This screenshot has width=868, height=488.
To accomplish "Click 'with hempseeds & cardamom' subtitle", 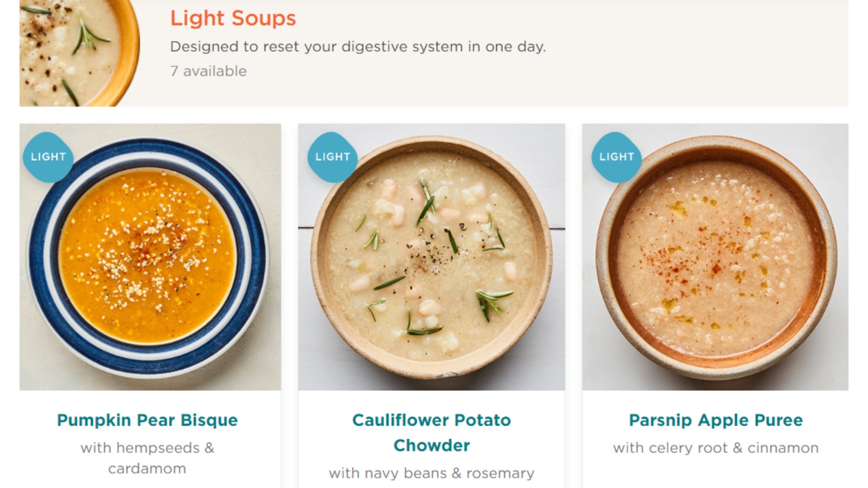I will tap(148, 458).
